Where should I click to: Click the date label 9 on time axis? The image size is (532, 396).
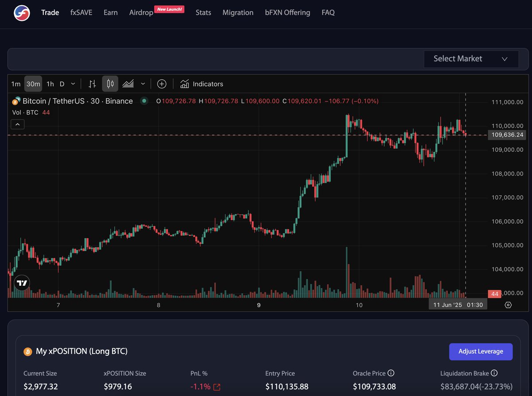click(259, 305)
